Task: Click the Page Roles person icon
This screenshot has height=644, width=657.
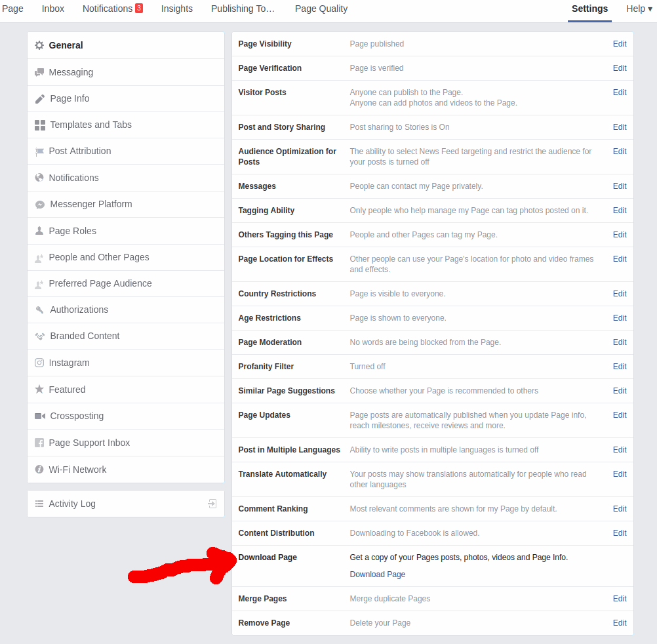Action: (x=38, y=231)
